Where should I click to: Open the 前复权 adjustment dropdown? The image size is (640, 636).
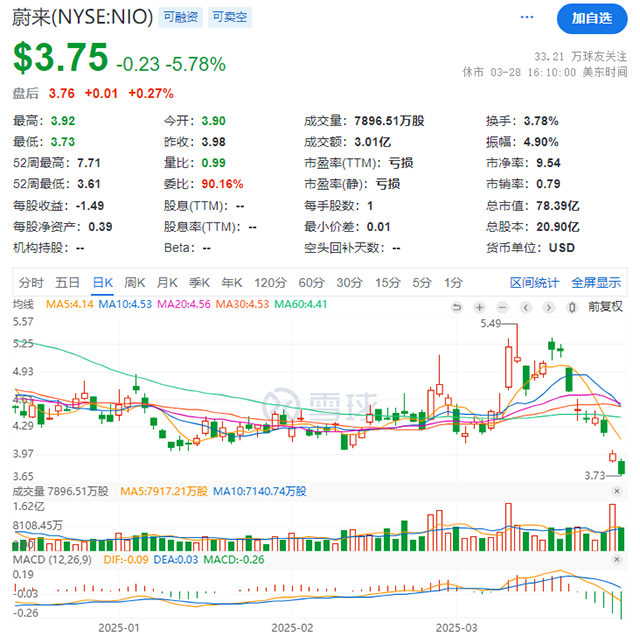click(605, 307)
